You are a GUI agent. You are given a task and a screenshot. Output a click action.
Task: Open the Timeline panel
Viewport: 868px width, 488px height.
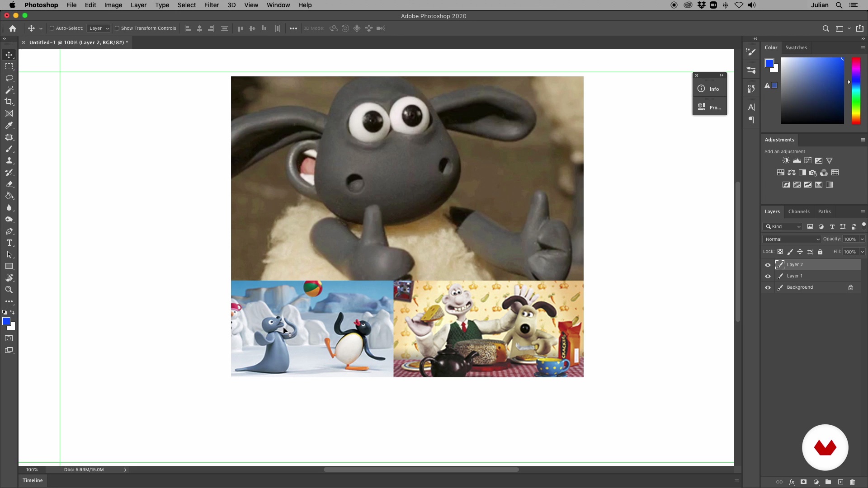click(33, 481)
